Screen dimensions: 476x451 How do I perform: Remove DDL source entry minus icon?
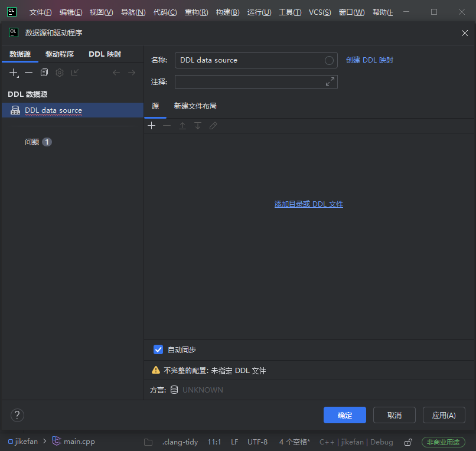coord(167,126)
